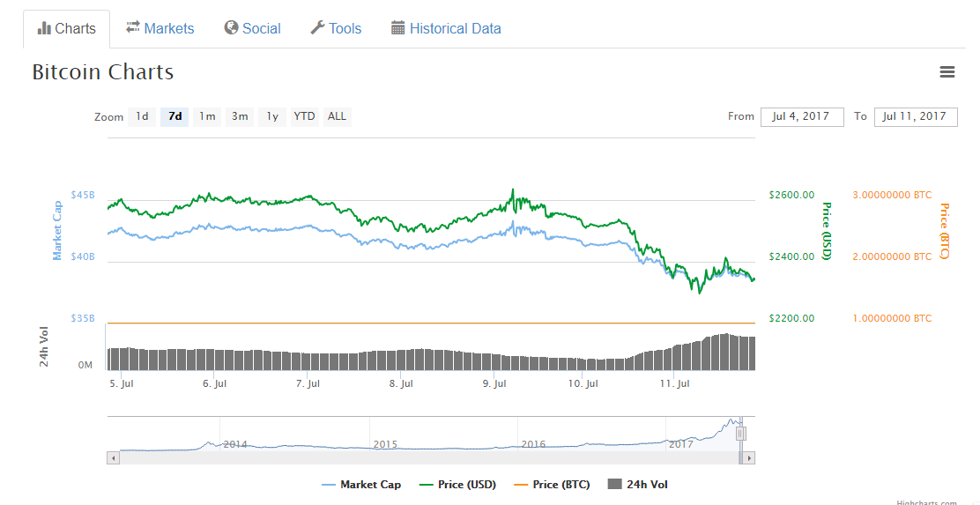Click the wrench icon on Tools tab

click(317, 27)
